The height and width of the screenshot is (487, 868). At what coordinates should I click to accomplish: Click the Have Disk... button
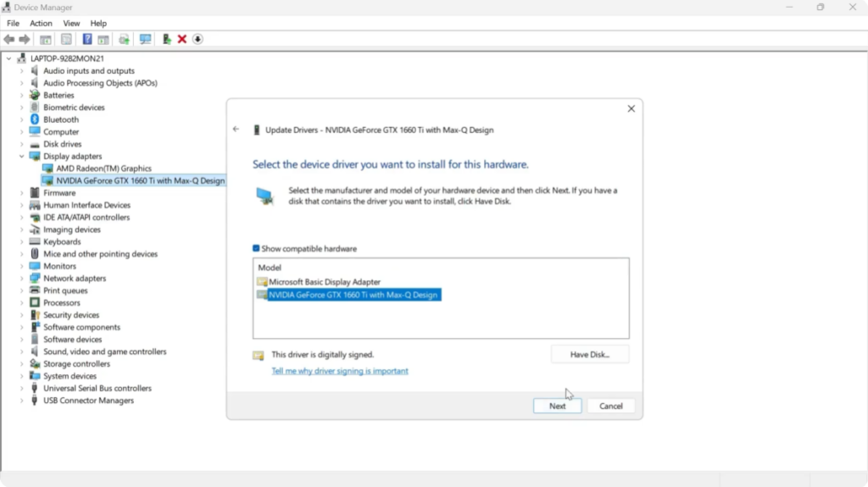point(590,354)
